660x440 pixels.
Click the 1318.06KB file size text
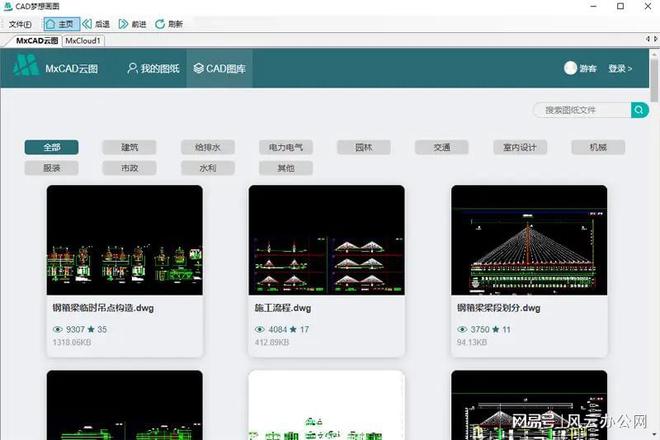[x=72, y=342]
